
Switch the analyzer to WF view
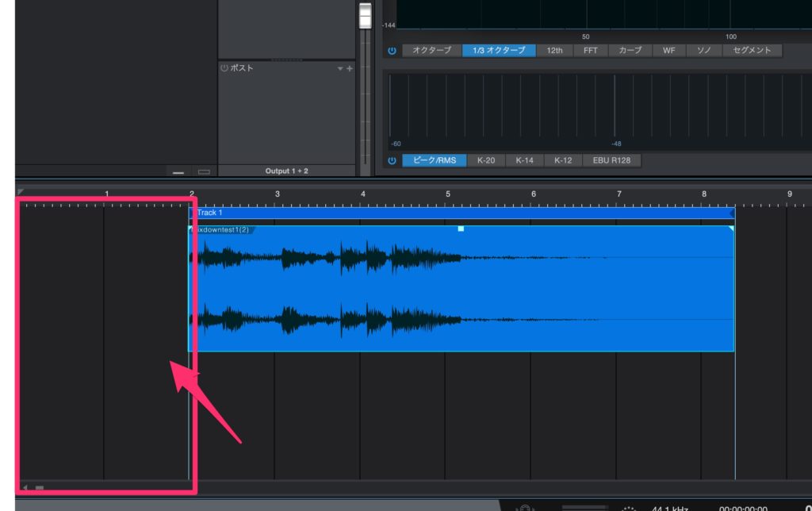pos(668,51)
